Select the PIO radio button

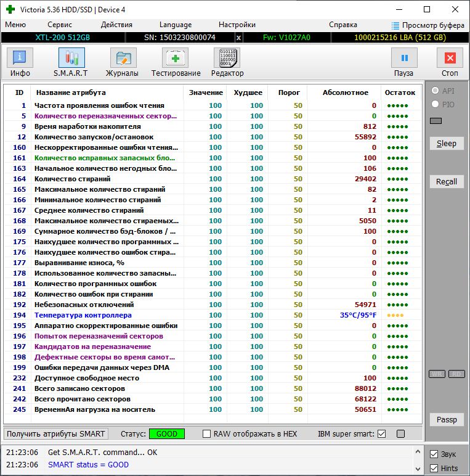pyautogui.click(x=435, y=104)
